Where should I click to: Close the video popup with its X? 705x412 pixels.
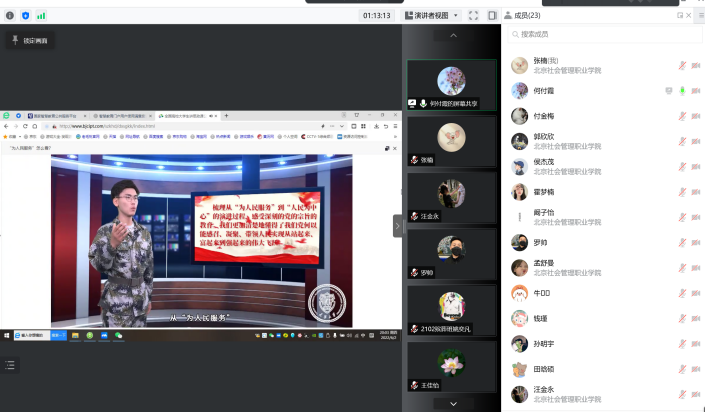(395, 148)
